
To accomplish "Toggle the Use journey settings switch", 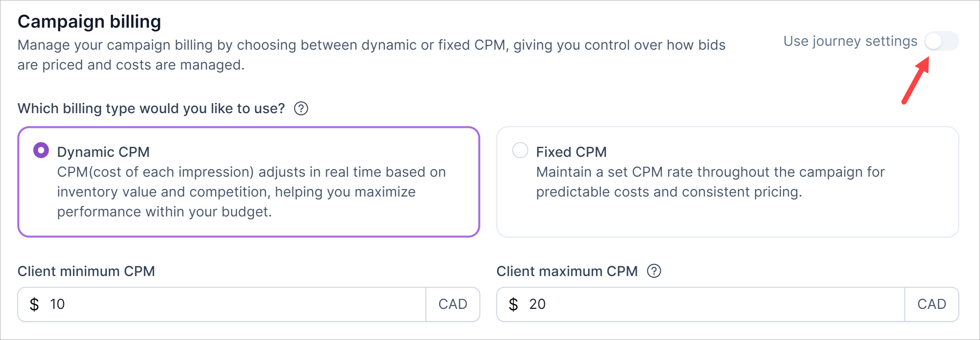I will pyautogui.click(x=941, y=41).
